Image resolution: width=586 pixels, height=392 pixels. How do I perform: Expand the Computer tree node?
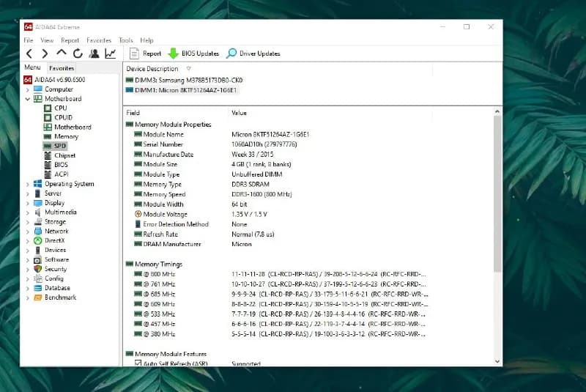click(27, 89)
